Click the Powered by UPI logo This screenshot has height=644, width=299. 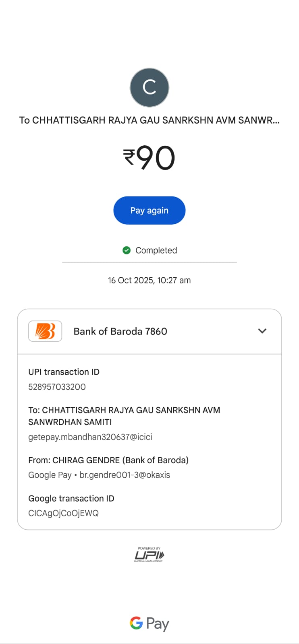(149, 555)
